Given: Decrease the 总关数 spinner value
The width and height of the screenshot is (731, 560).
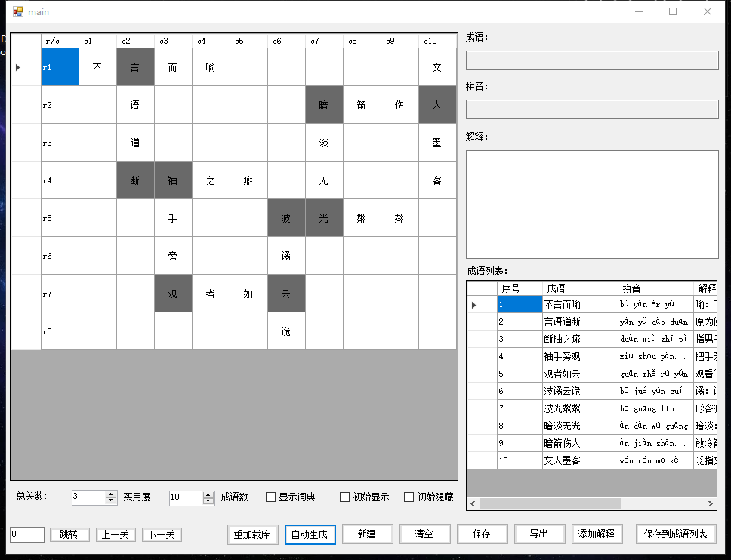Looking at the screenshot, I should [x=110, y=500].
